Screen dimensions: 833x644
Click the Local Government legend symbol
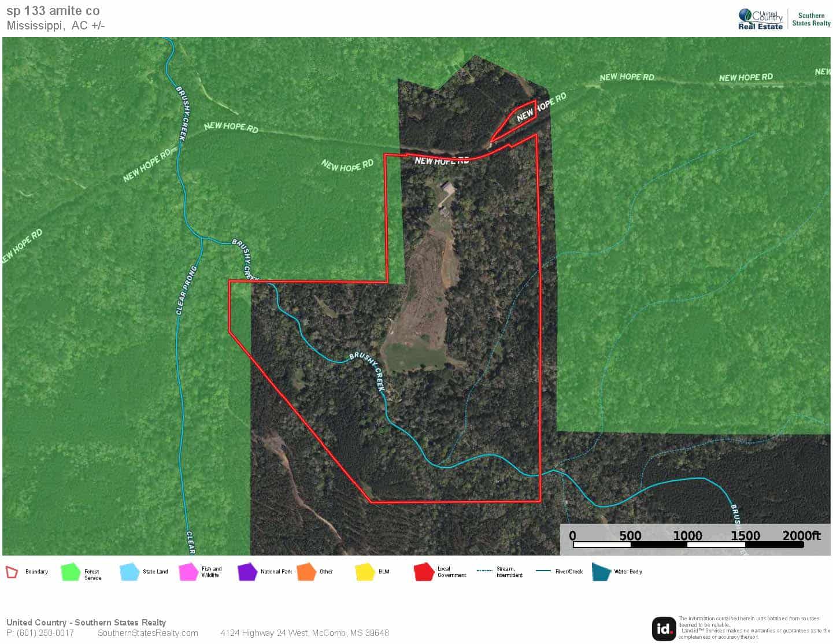coord(423,571)
